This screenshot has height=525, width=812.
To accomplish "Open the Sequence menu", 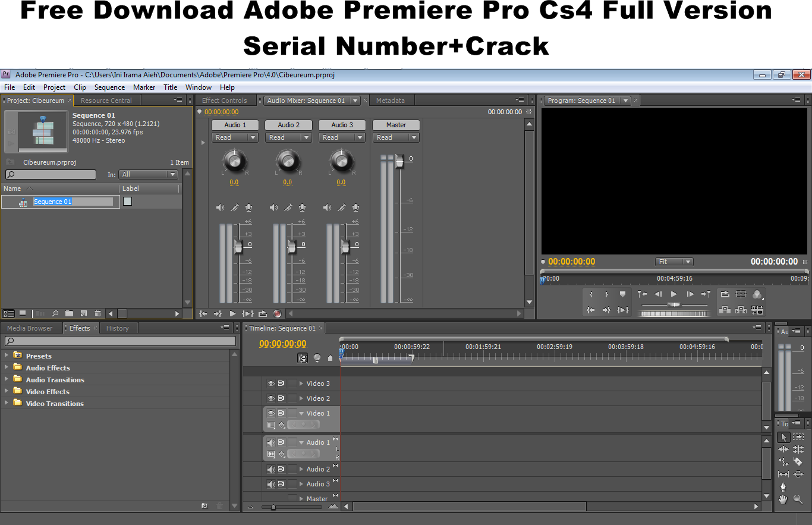I will (109, 87).
